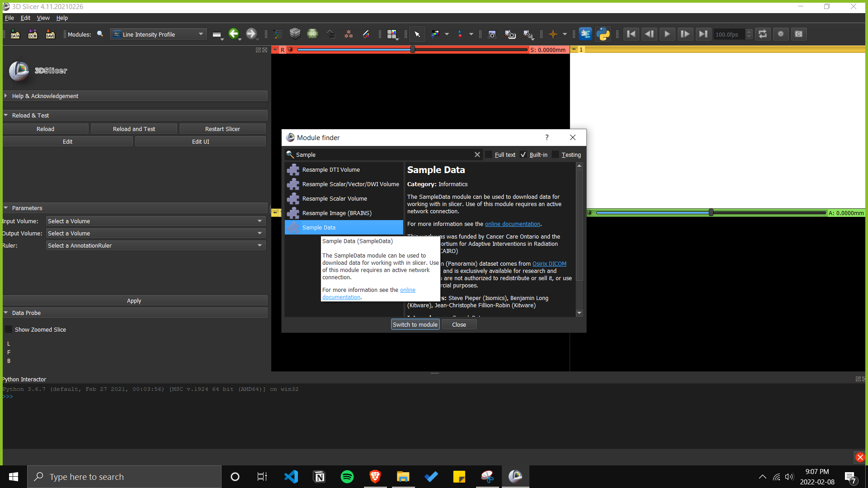Image resolution: width=868 pixels, height=488 pixels.
Task: Uncheck the Built-in checkbox
Action: [524, 155]
